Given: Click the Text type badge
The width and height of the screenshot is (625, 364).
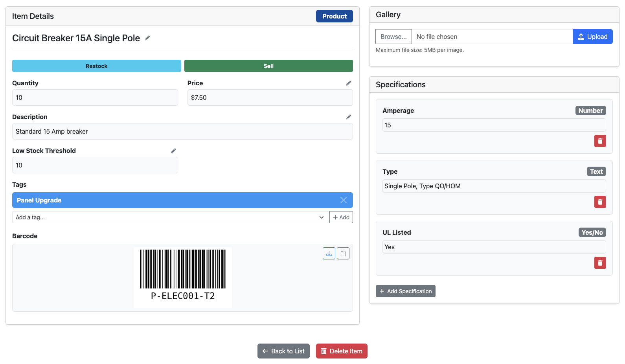Looking at the screenshot, I should [596, 171].
